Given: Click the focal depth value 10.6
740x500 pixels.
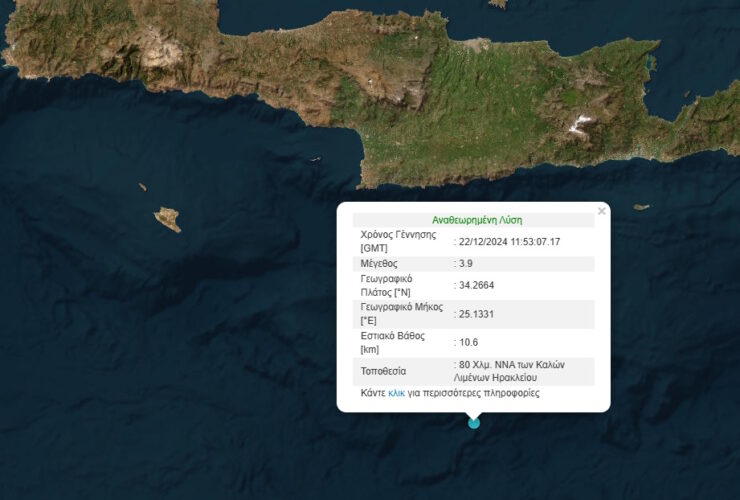Looking at the screenshot, I should (468, 342).
